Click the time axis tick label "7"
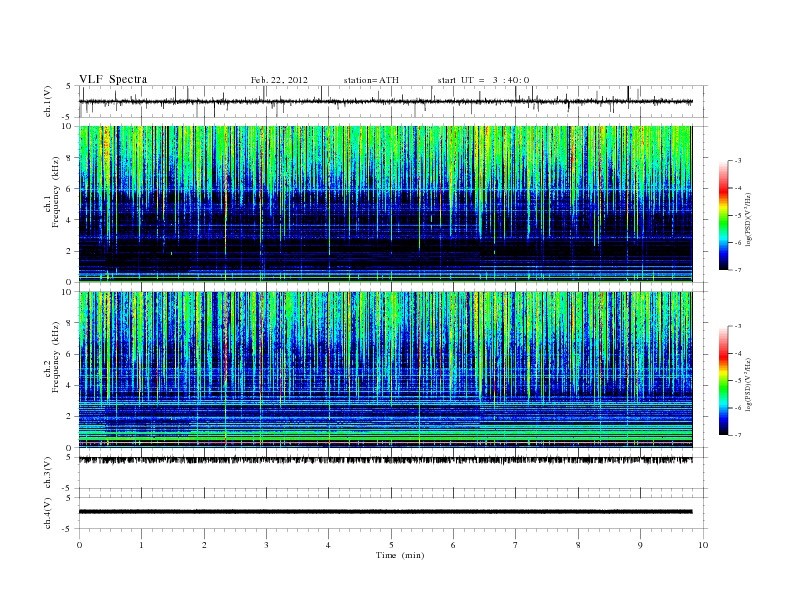Viewport: 792px width, 612px height. pyautogui.click(x=516, y=545)
